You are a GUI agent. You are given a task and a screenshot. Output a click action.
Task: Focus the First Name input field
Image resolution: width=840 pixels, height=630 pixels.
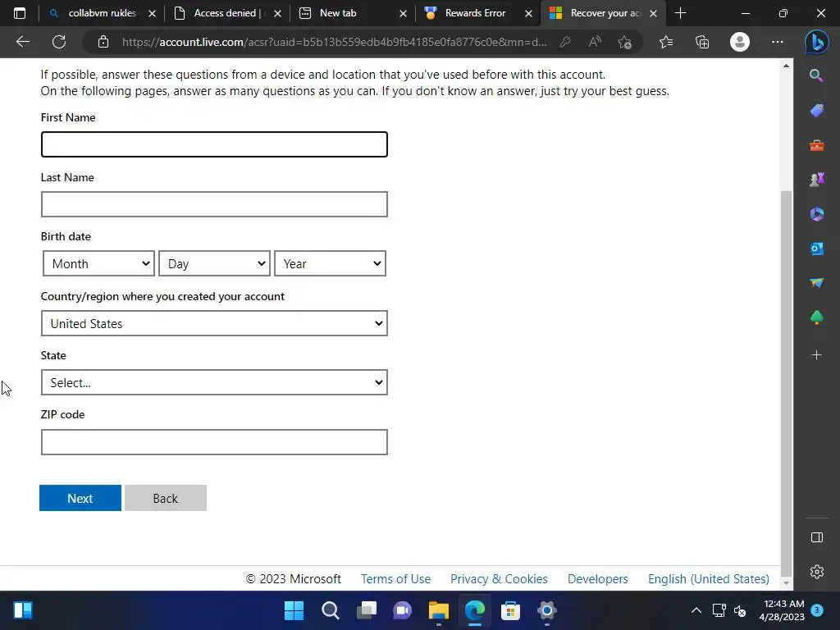[x=214, y=144]
